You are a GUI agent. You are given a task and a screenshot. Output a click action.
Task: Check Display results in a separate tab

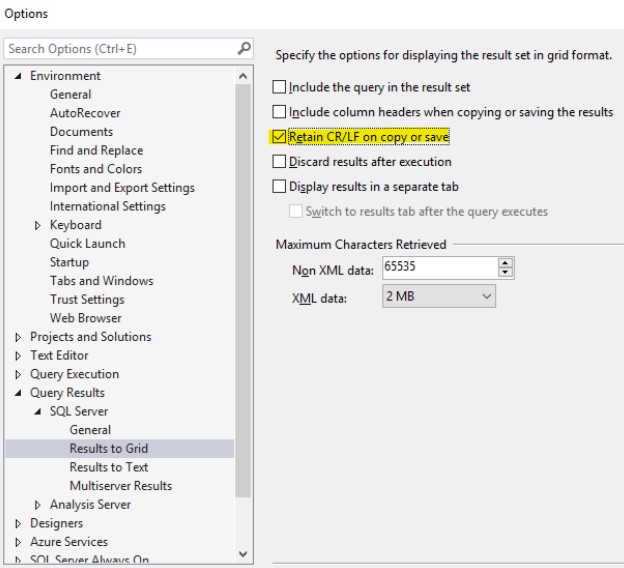coord(279,186)
